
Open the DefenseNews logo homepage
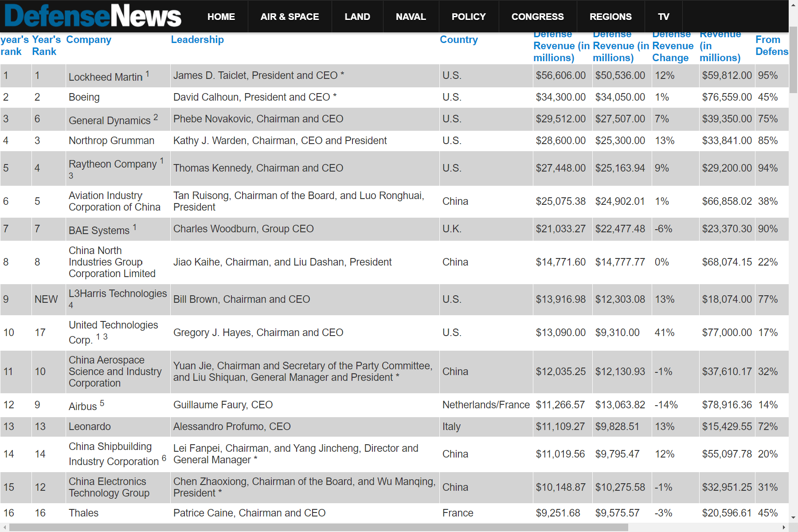point(93,16)
